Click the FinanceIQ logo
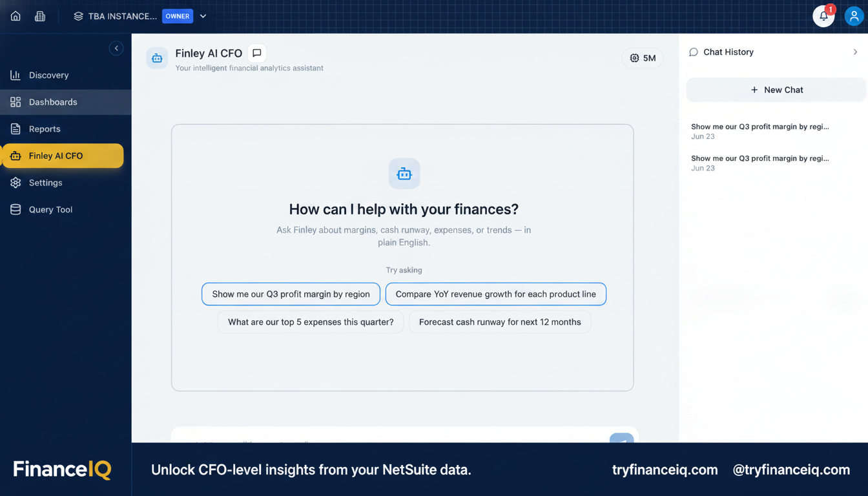This screenshot has height=496, width=868. coord(62,470)
